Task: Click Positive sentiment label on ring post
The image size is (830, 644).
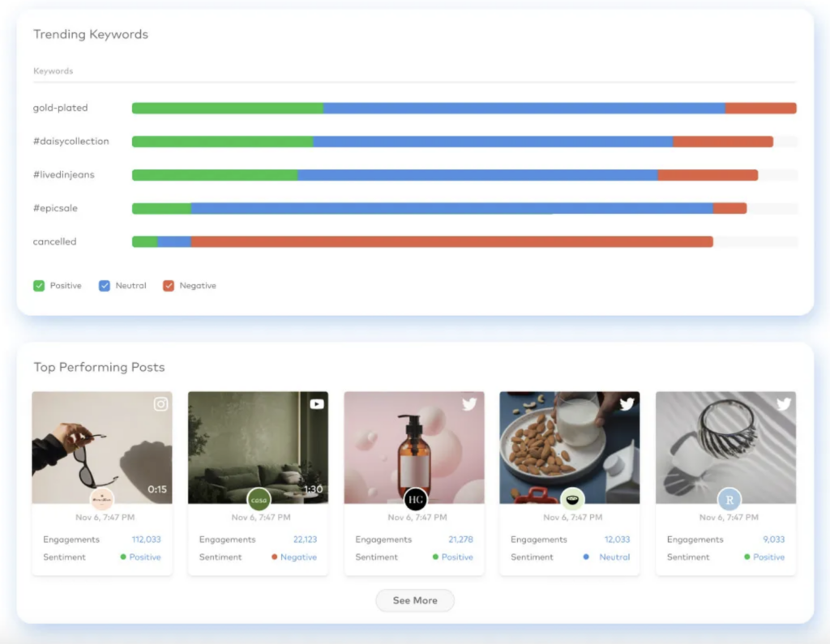Action: [768, 557]
